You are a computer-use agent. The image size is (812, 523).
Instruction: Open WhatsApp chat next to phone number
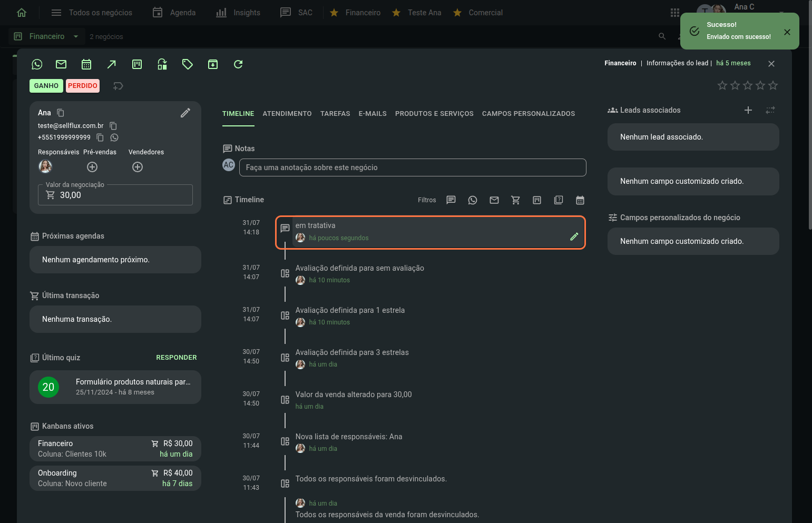[x=114, y=137]
